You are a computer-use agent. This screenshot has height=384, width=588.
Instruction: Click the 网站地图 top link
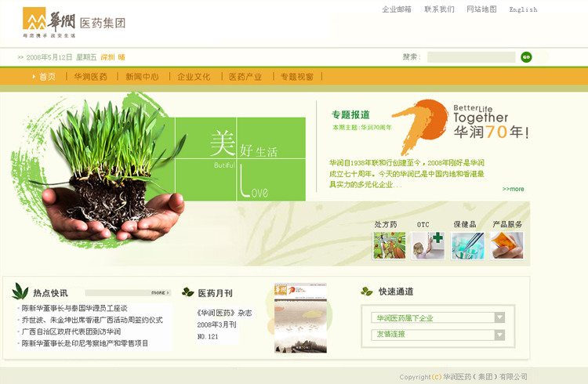point(481,9)
